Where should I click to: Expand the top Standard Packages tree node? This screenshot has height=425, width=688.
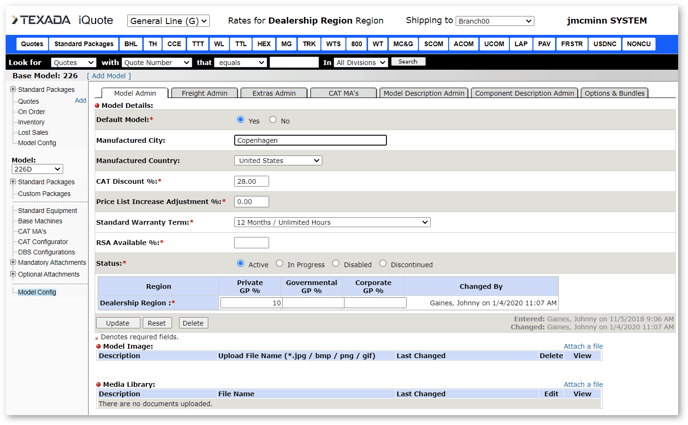13,90
